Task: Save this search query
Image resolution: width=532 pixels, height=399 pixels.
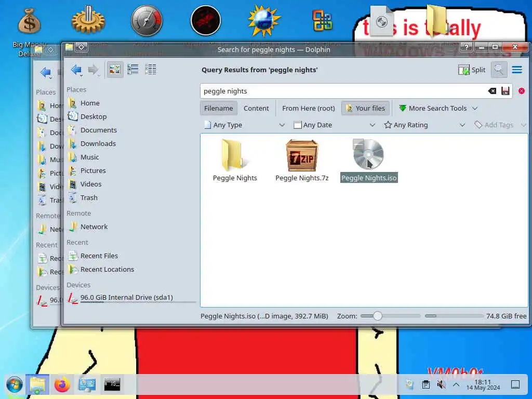Action: 505,91
